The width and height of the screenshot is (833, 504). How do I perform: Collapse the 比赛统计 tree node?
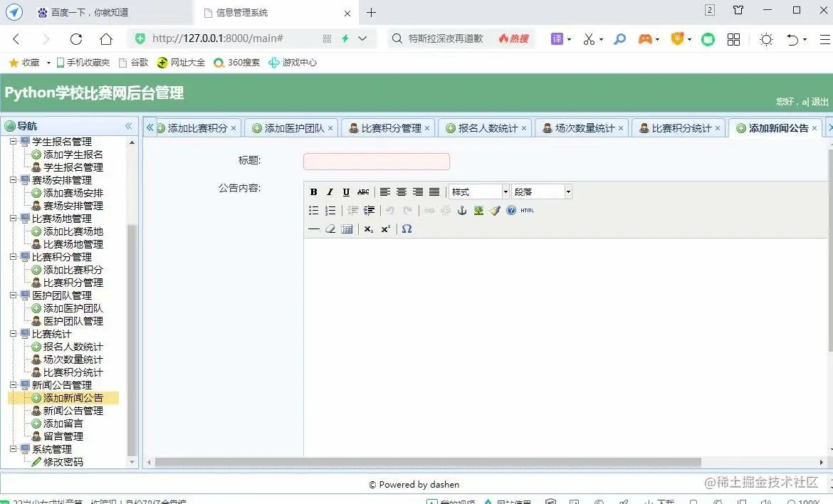[x=14, y=334]
